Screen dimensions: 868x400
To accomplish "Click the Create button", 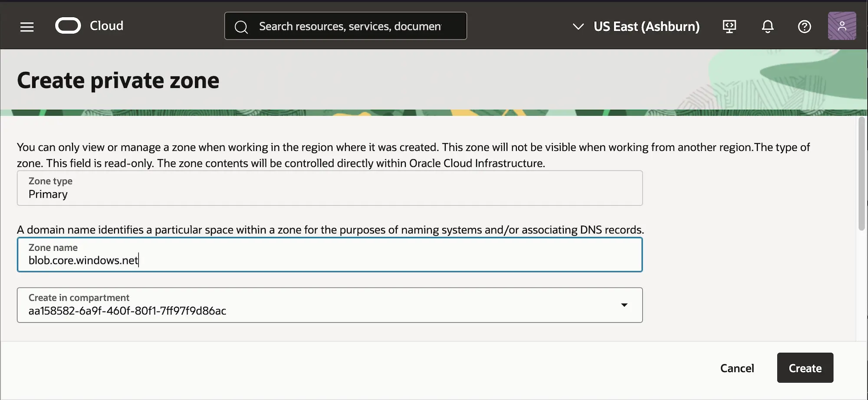I will (x=805, y=368).
